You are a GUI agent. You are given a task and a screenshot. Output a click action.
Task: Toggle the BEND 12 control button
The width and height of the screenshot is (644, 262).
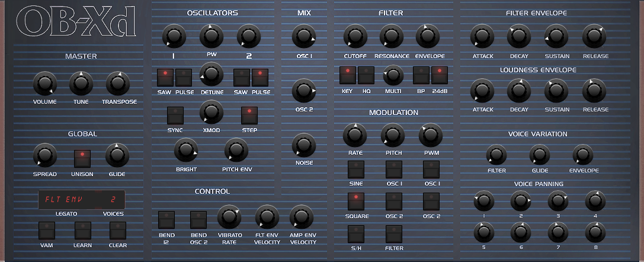pos(166,220)
